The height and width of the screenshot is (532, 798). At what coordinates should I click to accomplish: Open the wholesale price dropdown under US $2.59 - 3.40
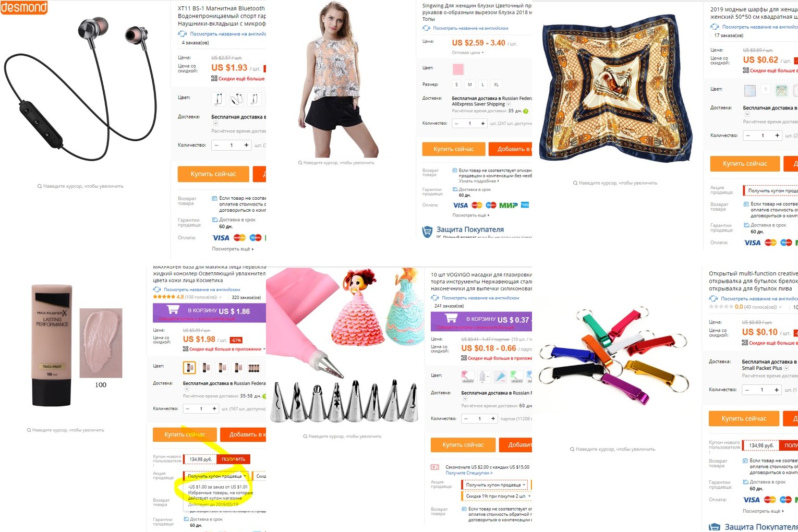click(468, 53)
